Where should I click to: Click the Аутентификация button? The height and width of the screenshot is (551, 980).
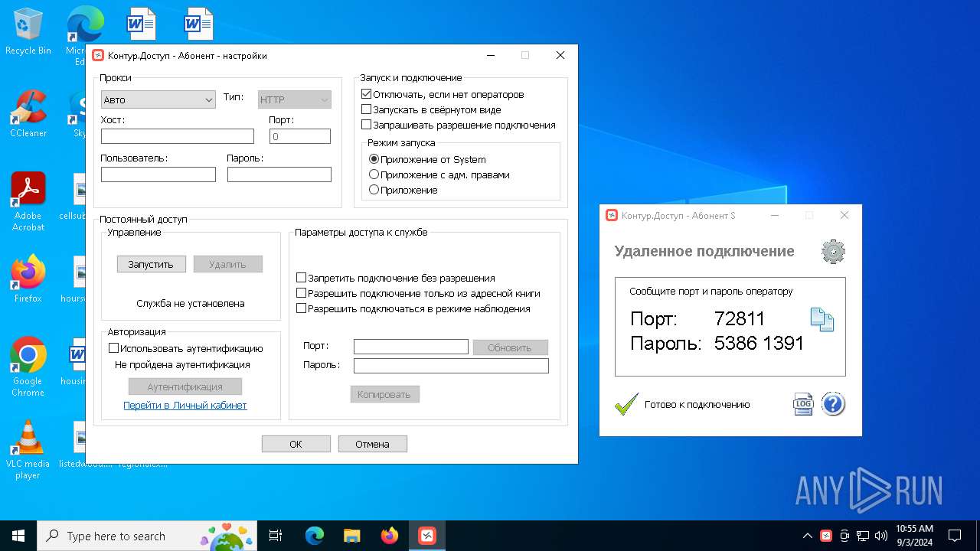pos(185,386)
